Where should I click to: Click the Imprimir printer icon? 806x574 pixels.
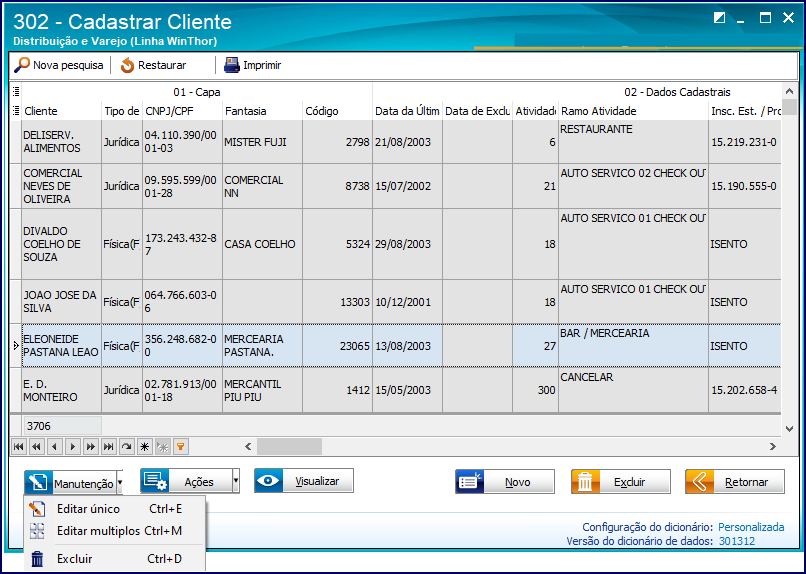(232, 65)
